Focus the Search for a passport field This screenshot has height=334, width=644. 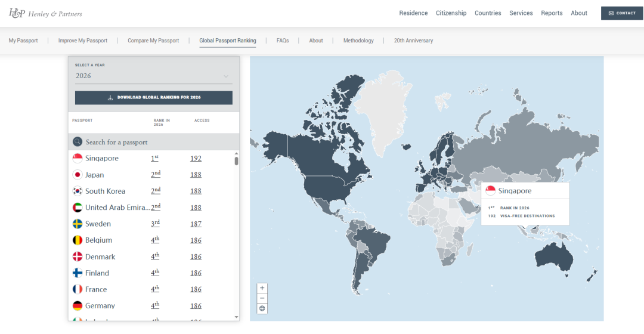154,142
